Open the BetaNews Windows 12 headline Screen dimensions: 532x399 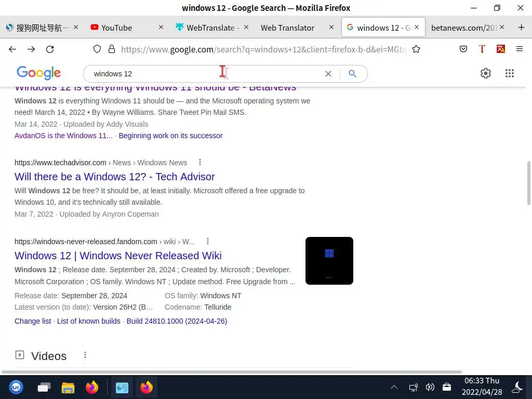pos(155,89)
